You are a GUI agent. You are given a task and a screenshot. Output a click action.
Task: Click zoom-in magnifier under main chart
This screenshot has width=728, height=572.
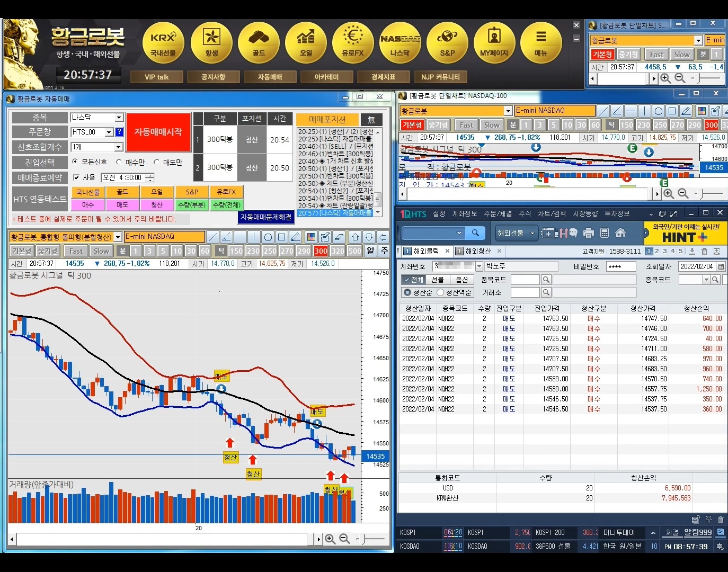point(330,539)
